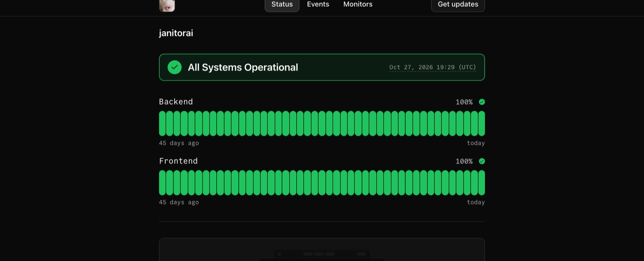
Task: Click the Oct 27, 2026 19:29 (UTC) timestamp
Action: pos(432,67)
